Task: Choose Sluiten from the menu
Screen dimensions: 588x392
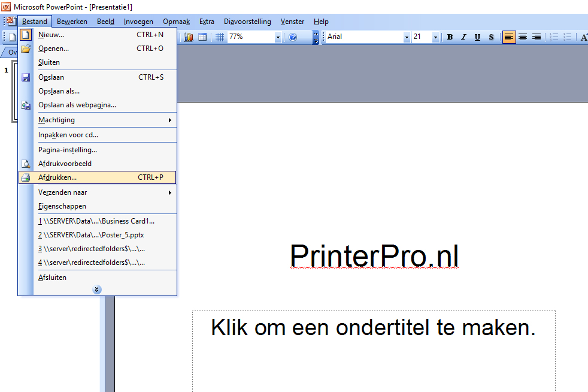Action: click(97, 62)
